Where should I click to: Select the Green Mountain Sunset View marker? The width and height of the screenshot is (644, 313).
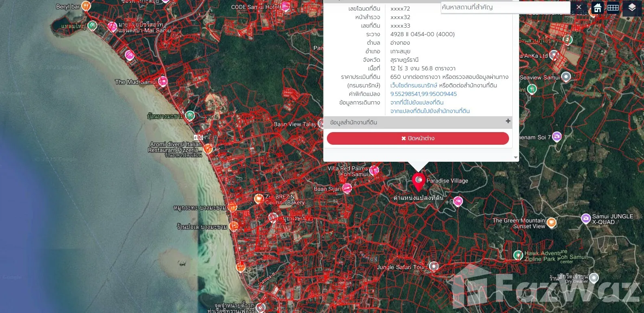pos(551,222)
